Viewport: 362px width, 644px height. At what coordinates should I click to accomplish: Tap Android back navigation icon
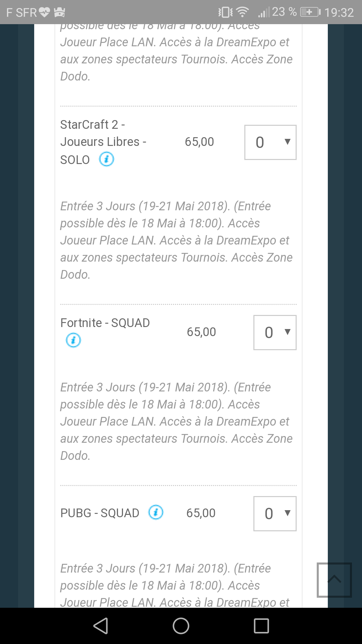coord(101,626)
